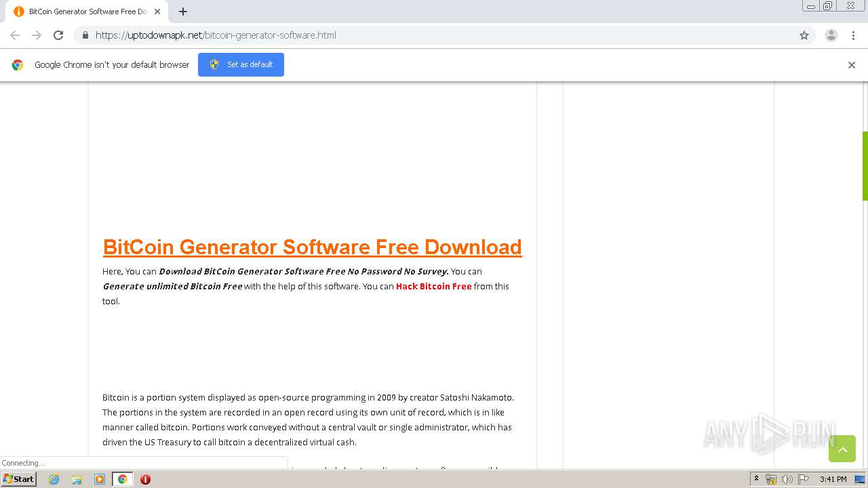The image size is (868, 488).
Task: Switch to the Chrome taskbar button
Action: (122, 479)
